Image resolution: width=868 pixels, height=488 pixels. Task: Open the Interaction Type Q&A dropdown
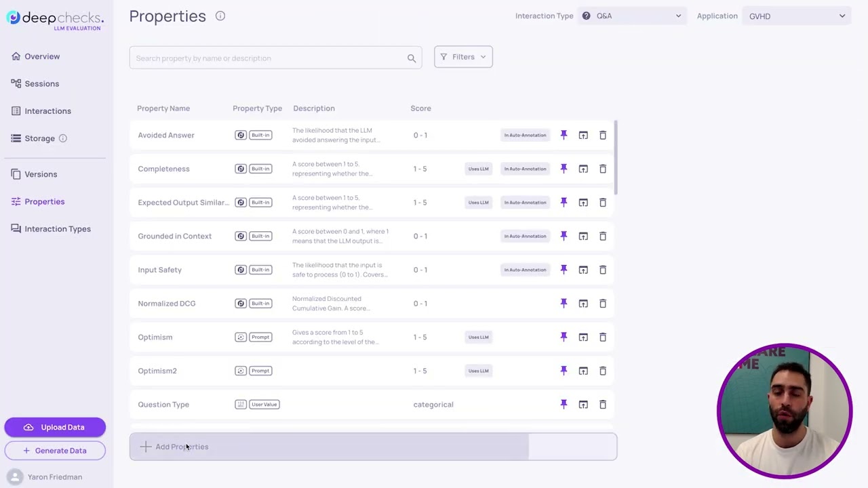pyautogui.click(x=631, y=16)
